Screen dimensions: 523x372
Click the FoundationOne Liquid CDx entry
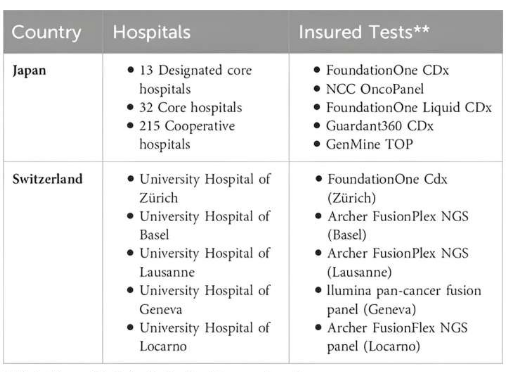pyautogui.click(x=409, y=107)
